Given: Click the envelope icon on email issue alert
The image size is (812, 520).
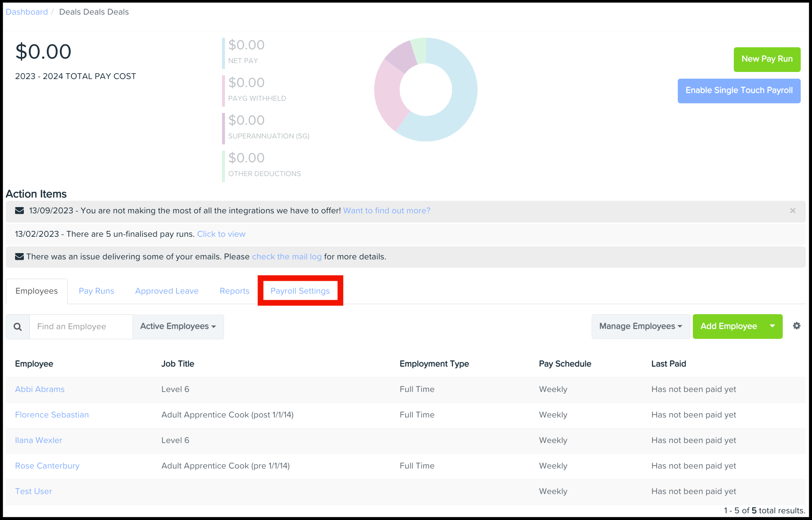Looking at the screenshot, I should tap(19, 257).
